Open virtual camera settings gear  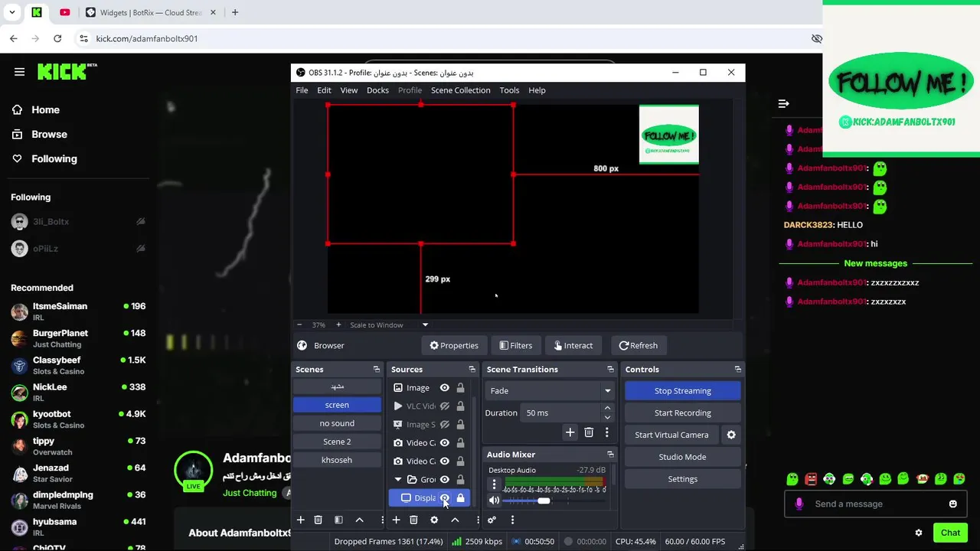click(x=731, y=435)
